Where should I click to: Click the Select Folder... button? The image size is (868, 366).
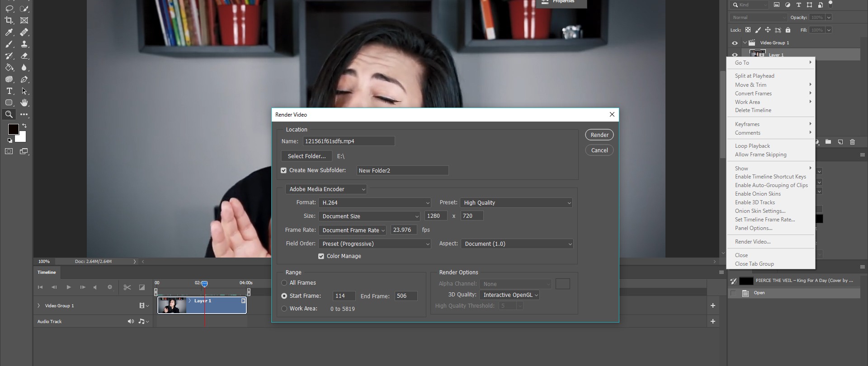coord(307,156)
